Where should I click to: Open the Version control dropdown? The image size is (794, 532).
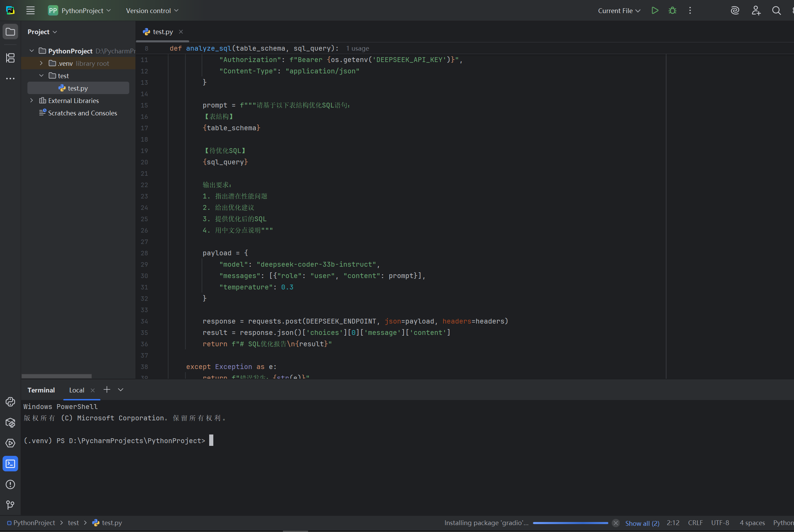152,11
